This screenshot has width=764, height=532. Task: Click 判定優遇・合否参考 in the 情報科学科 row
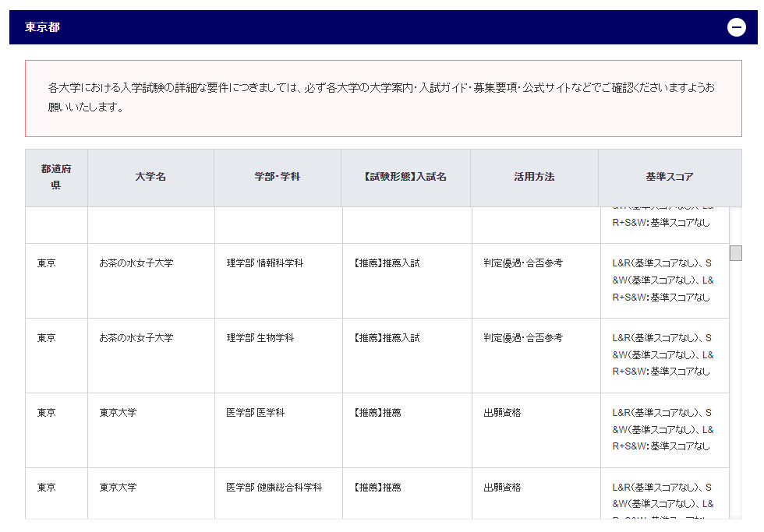[523, 263]
